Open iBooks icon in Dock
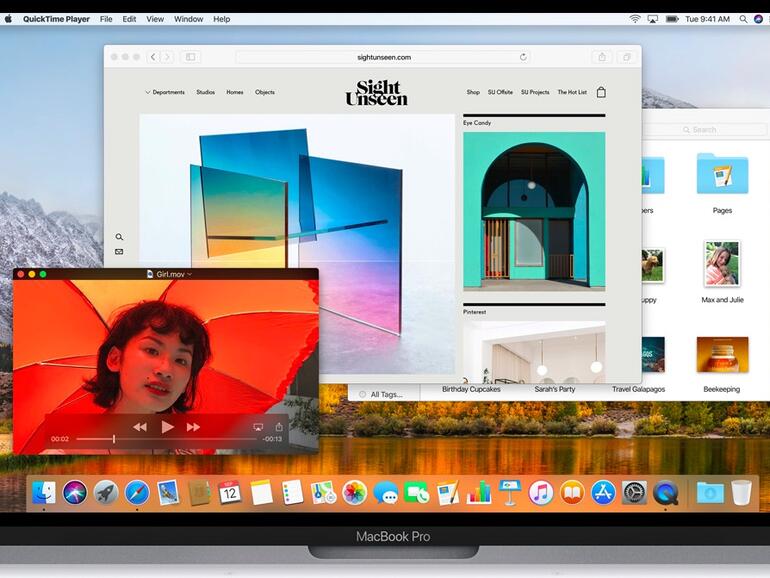This screenshot has width=770, height=578. (x=572, y=493)
